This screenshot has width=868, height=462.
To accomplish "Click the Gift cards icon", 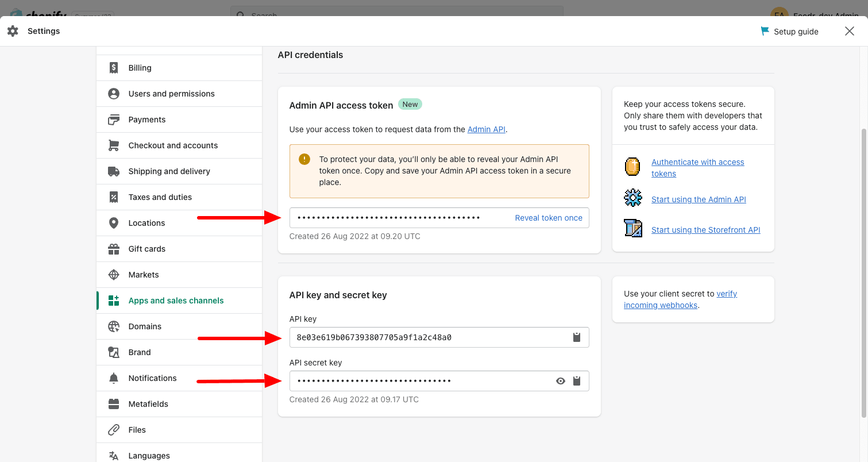I will click(114, 249).
